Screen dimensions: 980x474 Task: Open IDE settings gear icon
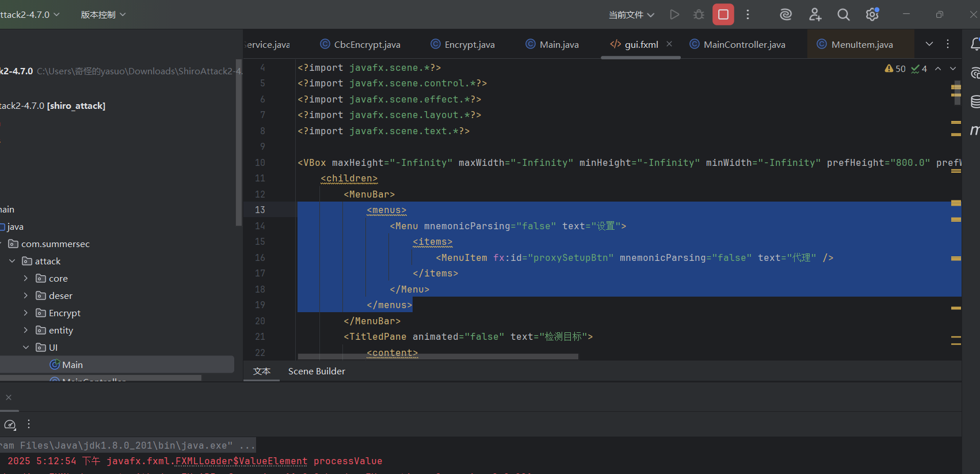tap(872, 14)
